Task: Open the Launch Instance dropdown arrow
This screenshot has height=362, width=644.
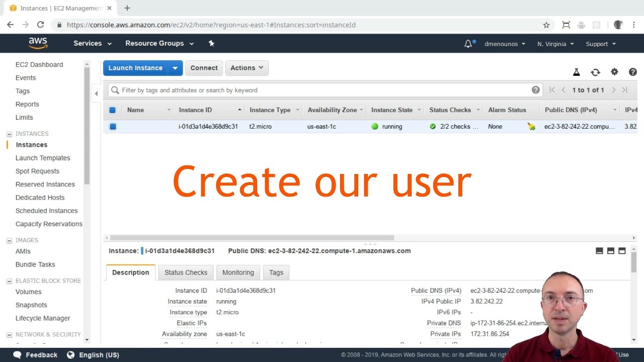Action: 175,68
